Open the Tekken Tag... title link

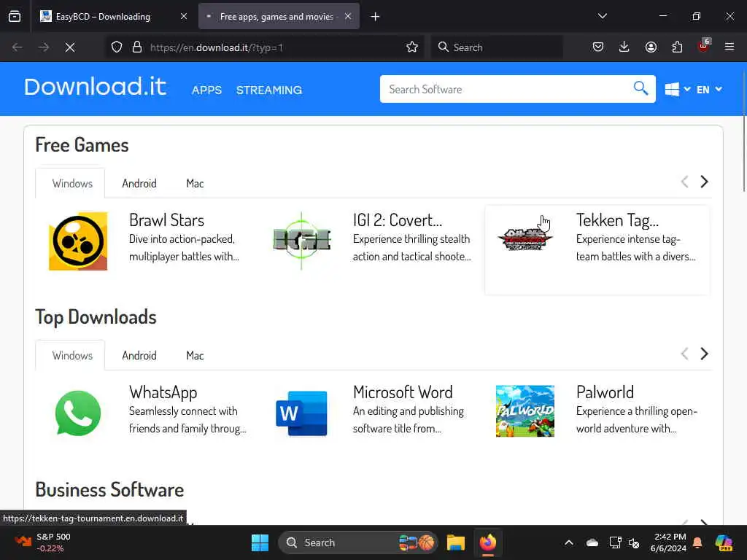click(x=617, y=220)
